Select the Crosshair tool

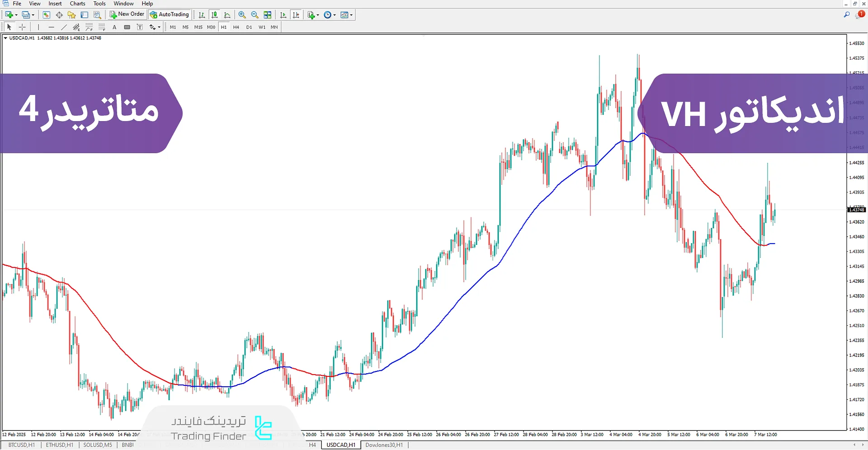(x=22, y=27)
